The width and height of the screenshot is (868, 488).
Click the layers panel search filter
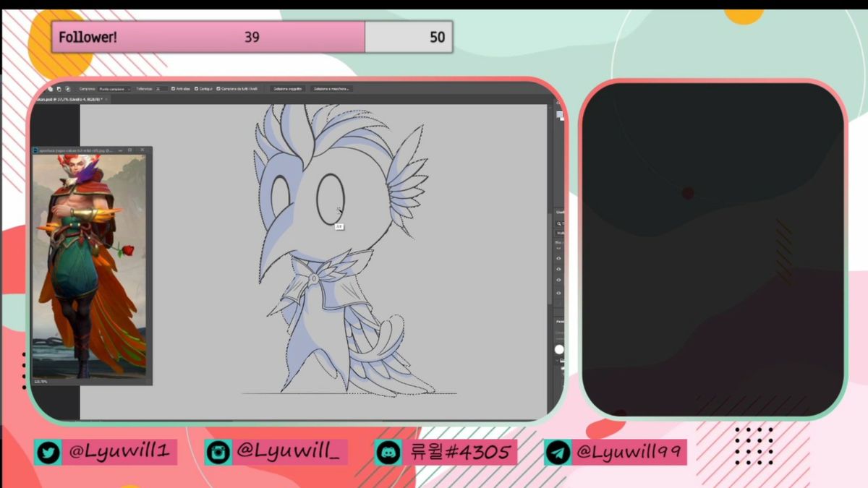point(560,223)
